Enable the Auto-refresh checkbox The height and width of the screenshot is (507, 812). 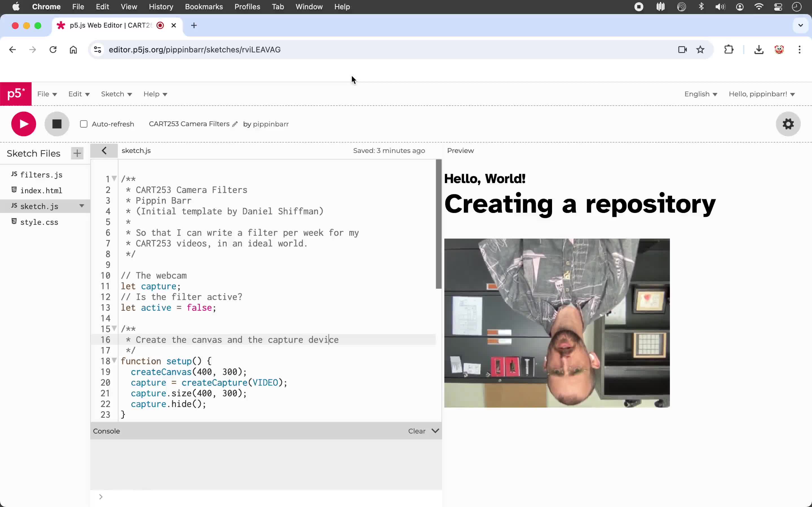pyautogui.click(x=84, y=124)
